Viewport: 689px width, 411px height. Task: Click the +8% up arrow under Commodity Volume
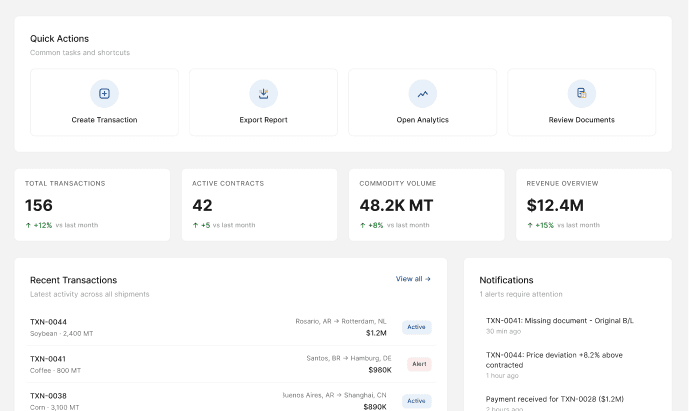[363, 225]
